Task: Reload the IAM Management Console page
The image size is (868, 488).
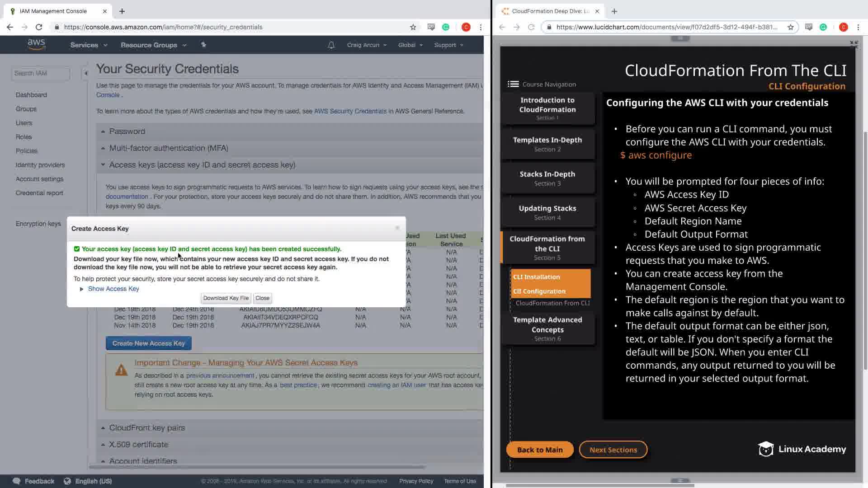Action: (x=39, y=27)
